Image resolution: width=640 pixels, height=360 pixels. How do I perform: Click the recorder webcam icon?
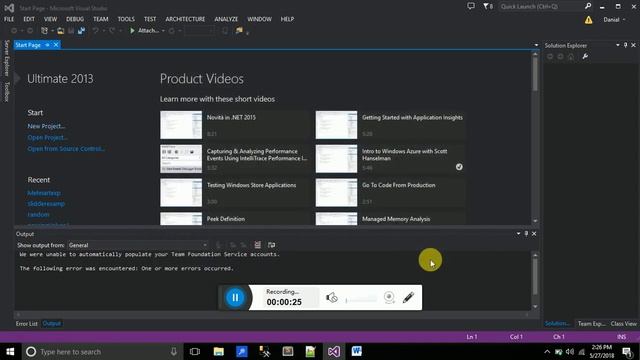coord(389,298)
